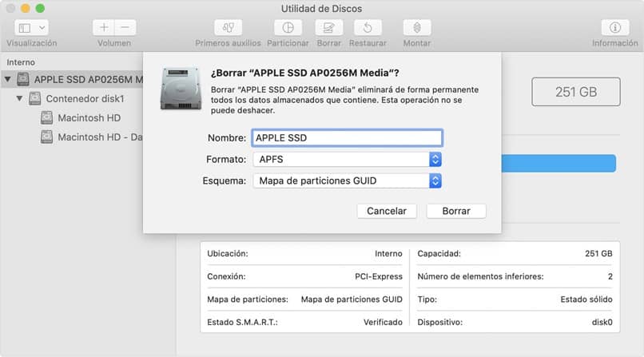The width and height of the screenshot is (644, 357).
Task: Run Primeros auxilios first aid tool
Action: point(228,27)
